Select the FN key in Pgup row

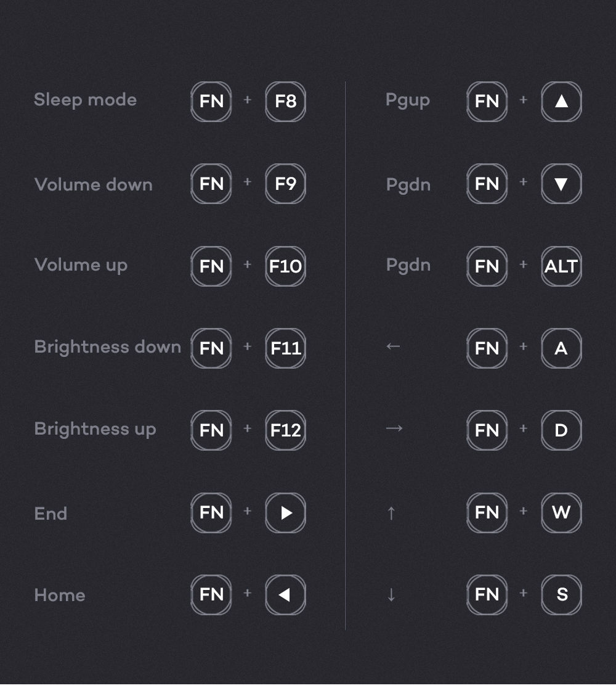point(487,102)
